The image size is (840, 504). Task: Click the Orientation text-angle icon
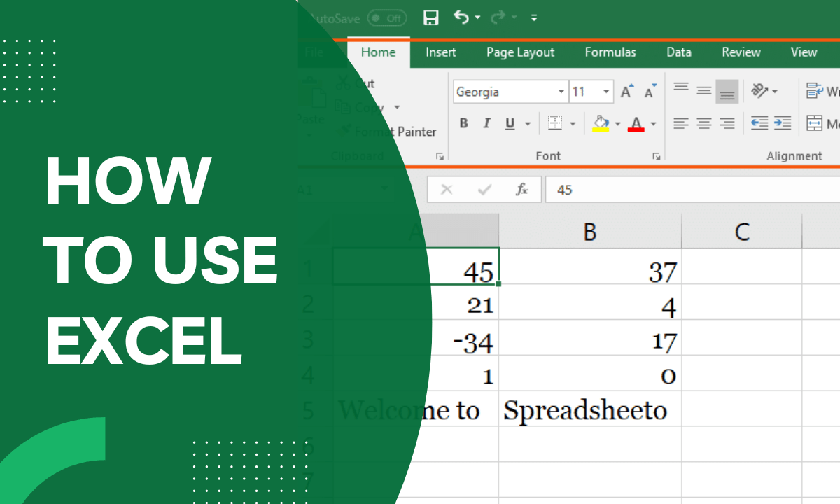coord(759,90)
